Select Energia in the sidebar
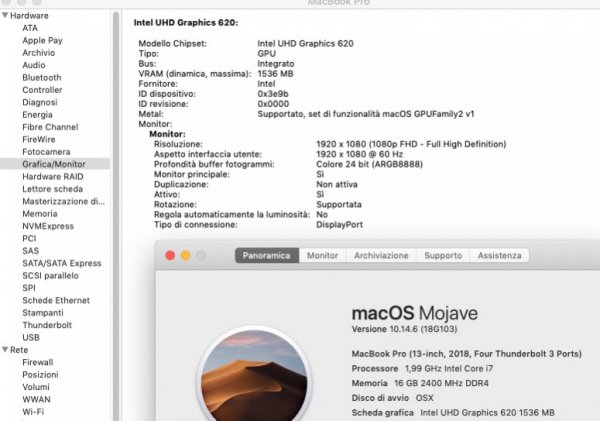600x421 pixels. [37, 114]
